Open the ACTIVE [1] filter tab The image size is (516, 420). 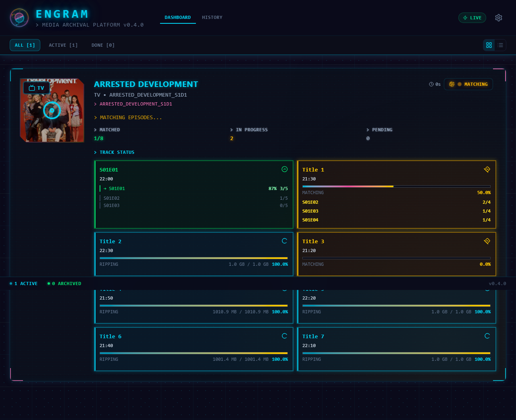(63, 45)
